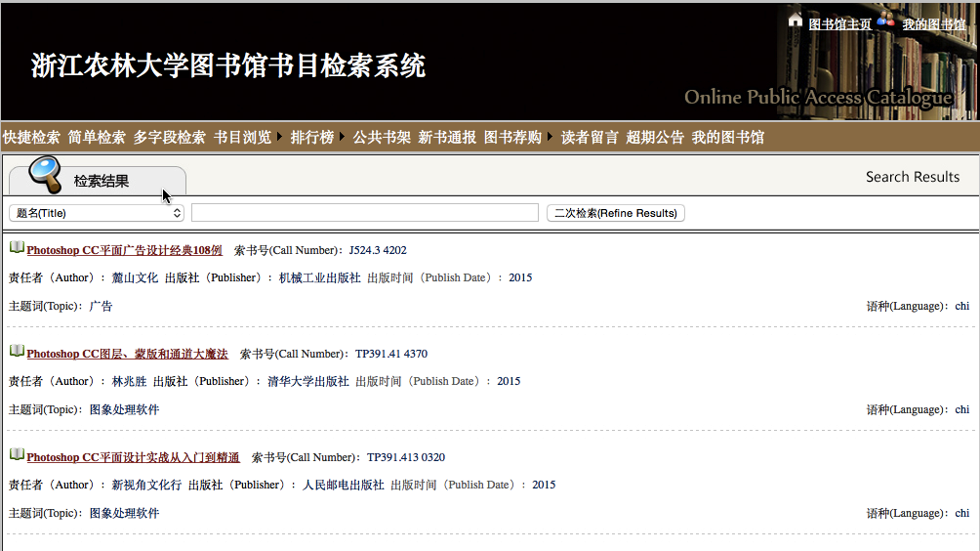The height and width of the screenshot is (551, 980).
Task: Open book title Photoshop CC平面广告设计经典108例
Action: click(x=124, y=250)
